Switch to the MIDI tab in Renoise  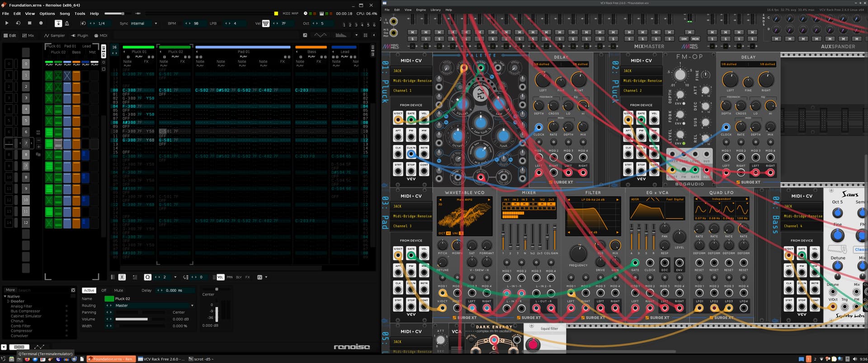point(101,35)
